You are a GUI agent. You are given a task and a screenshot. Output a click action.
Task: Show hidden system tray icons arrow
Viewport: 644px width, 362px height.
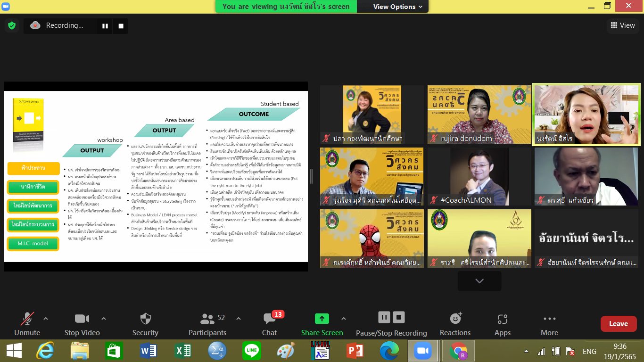point(526,352)
